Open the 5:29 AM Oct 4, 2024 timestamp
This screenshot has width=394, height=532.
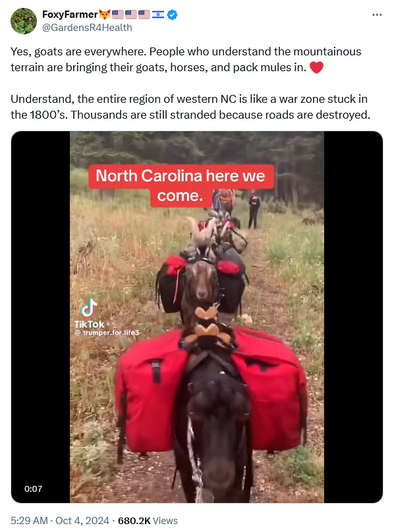(x=60, y=521)
